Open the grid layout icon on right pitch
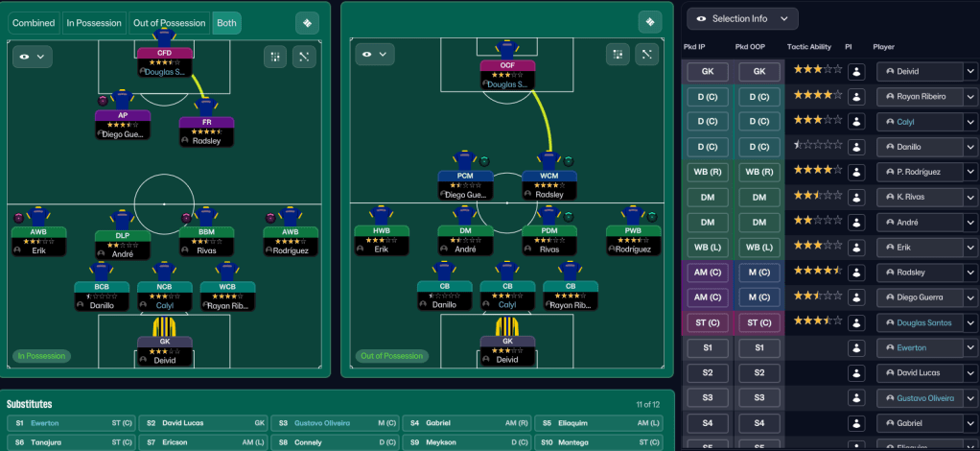Image resolution: width=980 pixels, height=451 pixels. tap(618, 55)
